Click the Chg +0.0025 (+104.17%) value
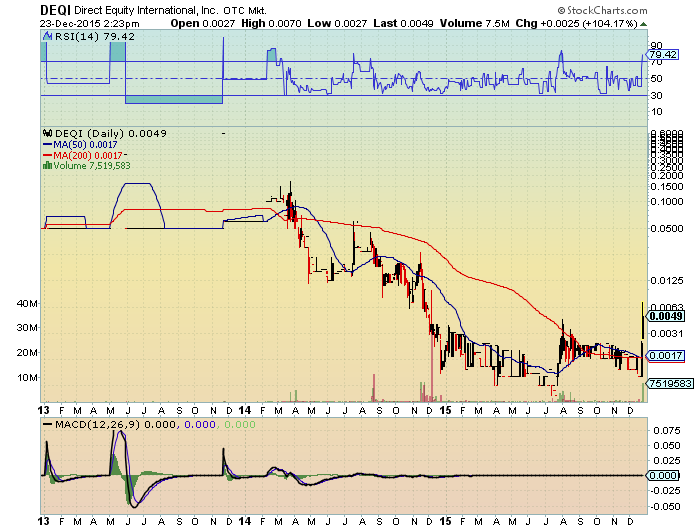Image resolution: width=700 pixels, height=530 pixels. click(576, 23)
